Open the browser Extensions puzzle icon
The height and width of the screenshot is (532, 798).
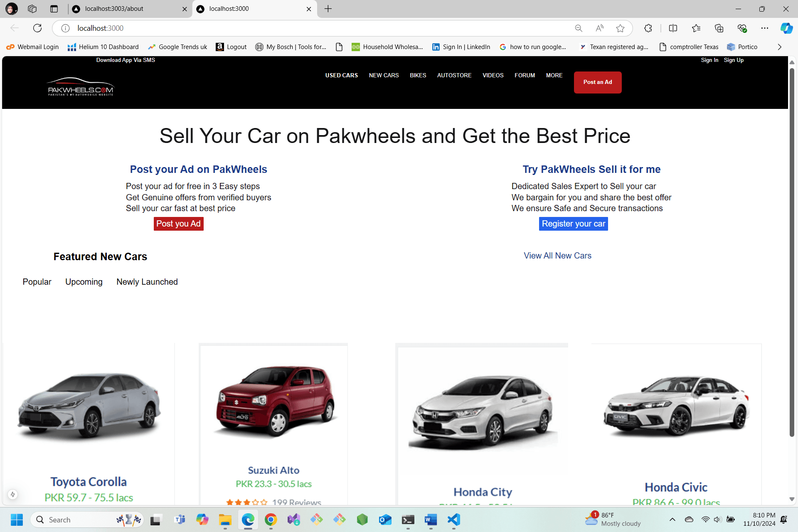648,28
